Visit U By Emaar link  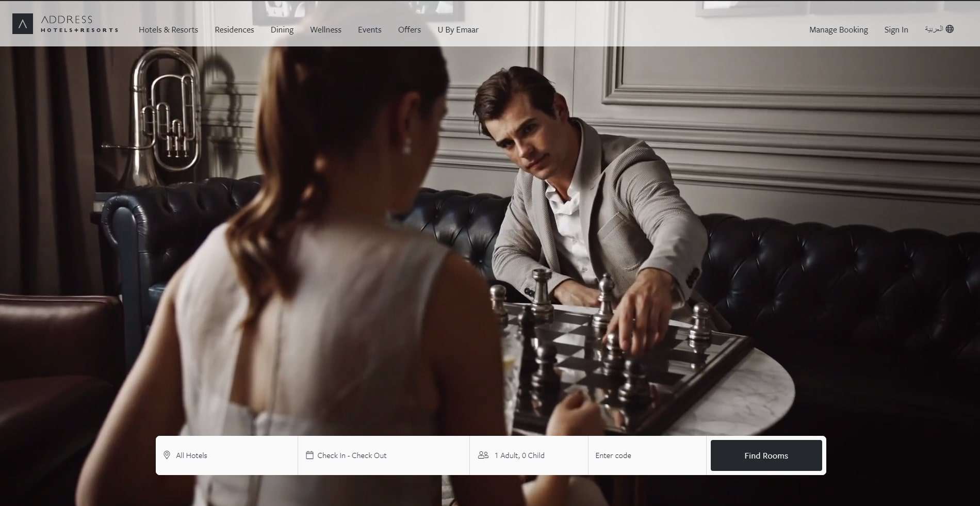tap(458, 29)
